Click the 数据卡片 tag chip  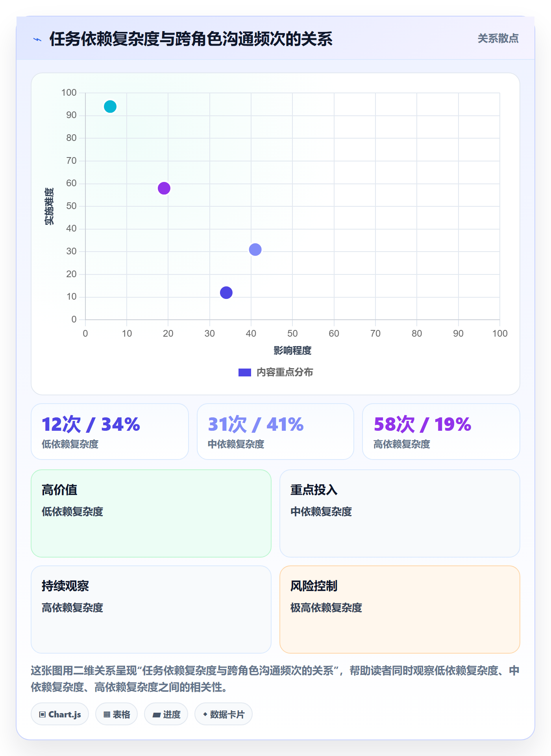pos(224,714)
